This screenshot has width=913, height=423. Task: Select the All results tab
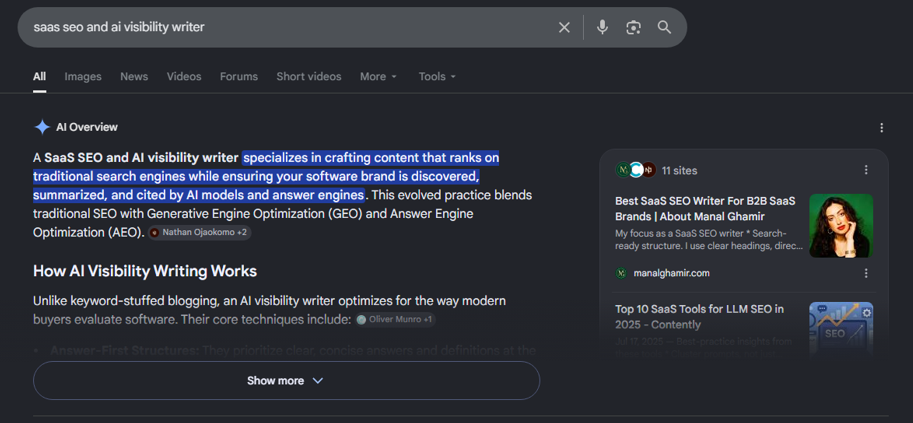pos(40,76)
